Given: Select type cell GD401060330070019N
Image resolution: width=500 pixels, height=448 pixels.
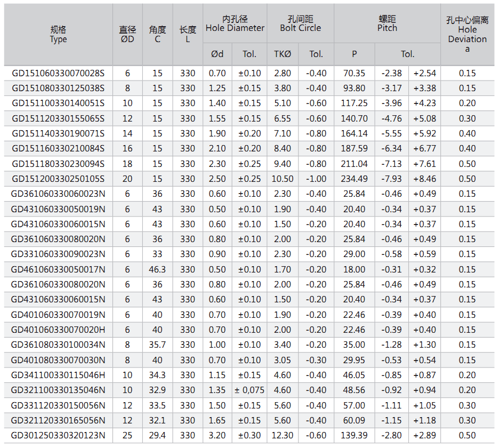Looking at the screenshot, I should tap(58, 315).
